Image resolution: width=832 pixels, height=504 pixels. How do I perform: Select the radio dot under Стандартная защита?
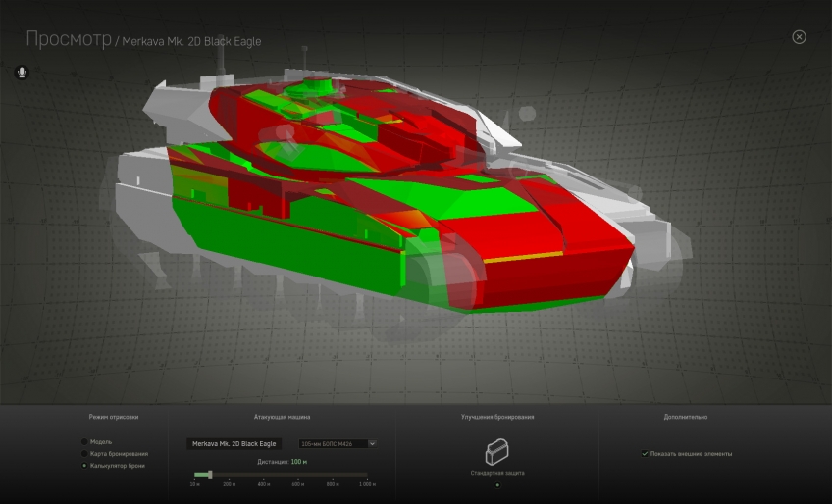coord(497,485)
